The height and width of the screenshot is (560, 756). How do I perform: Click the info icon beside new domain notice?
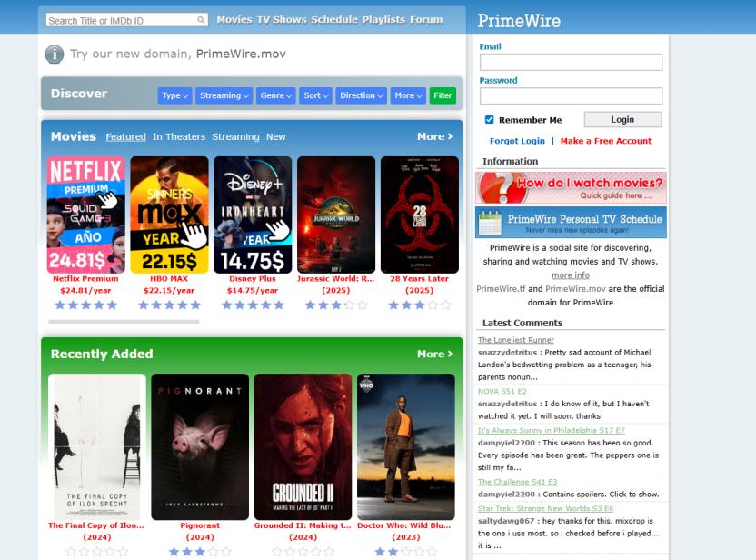(x=55, y=54)
